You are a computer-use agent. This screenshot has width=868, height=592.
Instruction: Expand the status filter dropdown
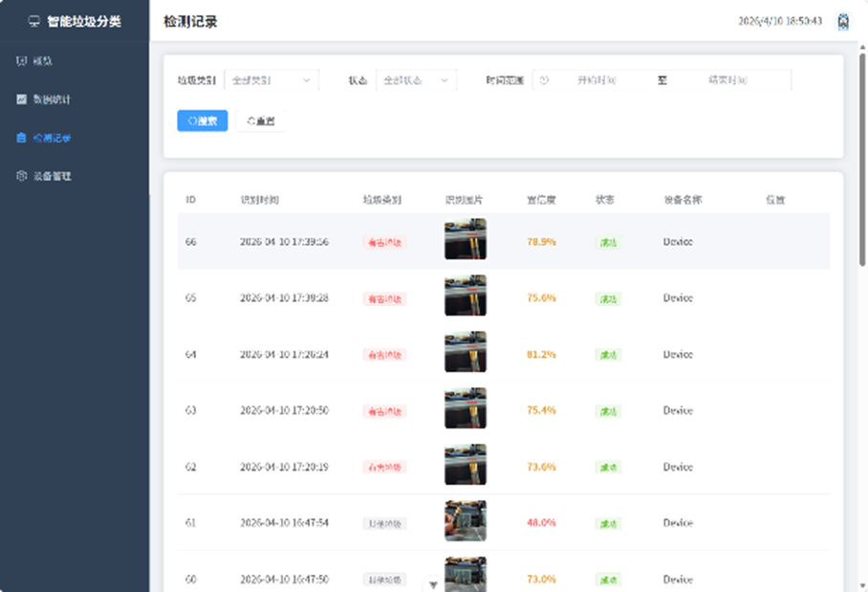(416, 80)
